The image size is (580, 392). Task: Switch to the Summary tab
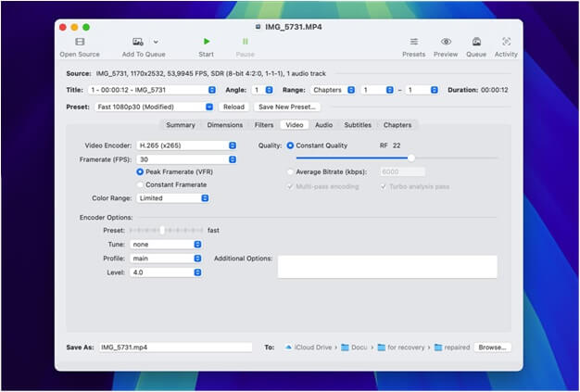[x=181, y=125]
